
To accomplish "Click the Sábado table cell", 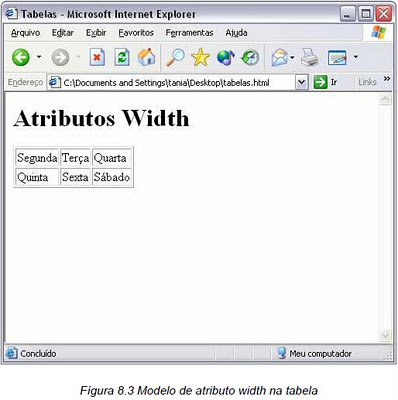I will pyautogui.click(x=112, y=177).
